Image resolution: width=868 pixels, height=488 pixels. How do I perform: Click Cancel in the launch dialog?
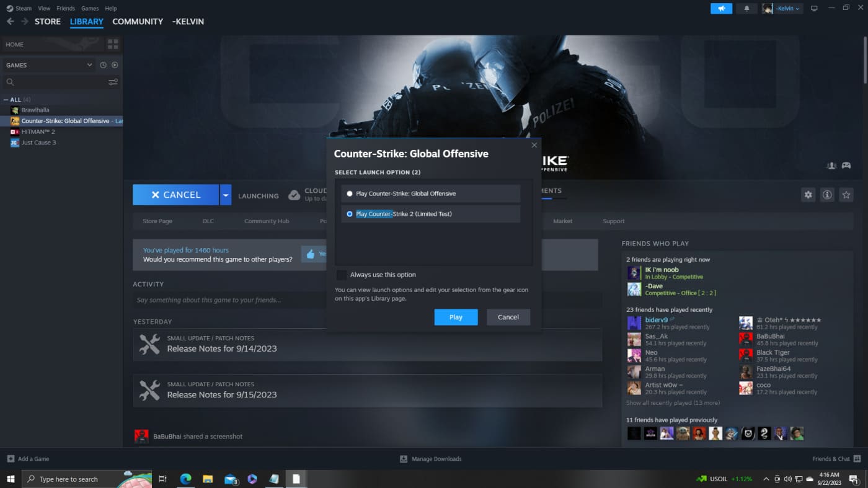tap(508, 317)
